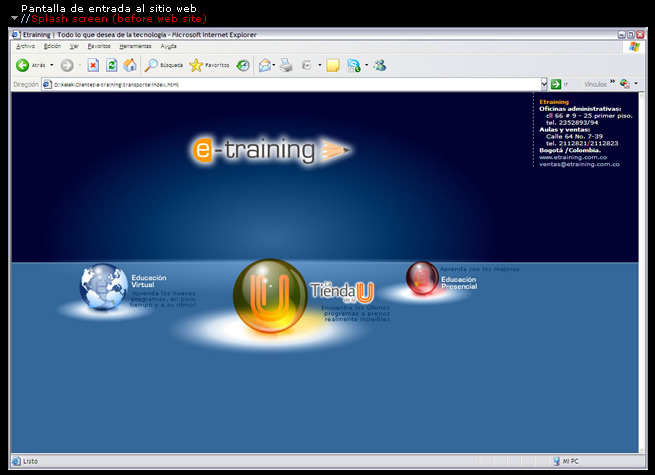The width and height of the screenshot is (655, 475).
Task: Open the Herramientas menu
Action: point(135,46)
